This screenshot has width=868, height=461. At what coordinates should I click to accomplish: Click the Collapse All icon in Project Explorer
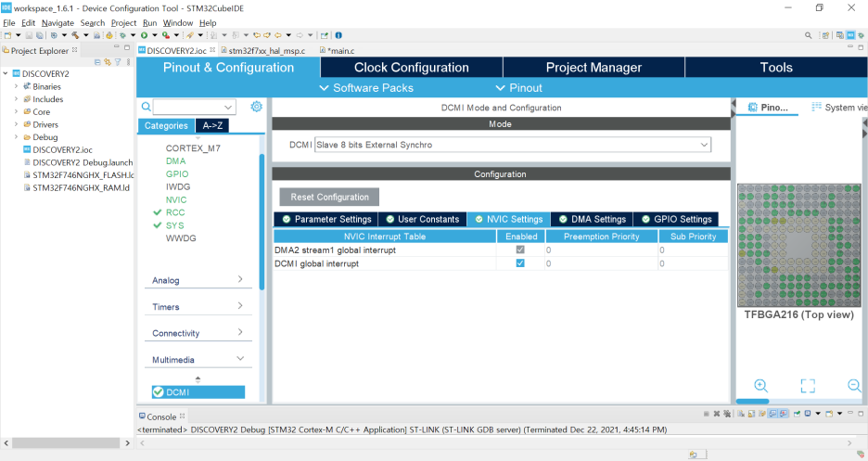point(97,62)
